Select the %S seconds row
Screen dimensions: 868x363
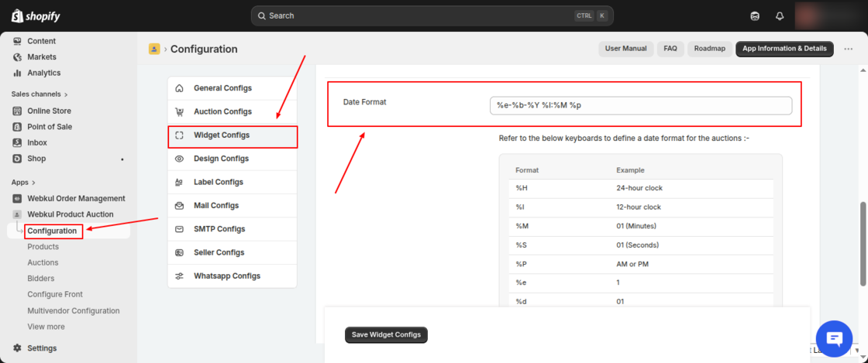click(641, 245)
